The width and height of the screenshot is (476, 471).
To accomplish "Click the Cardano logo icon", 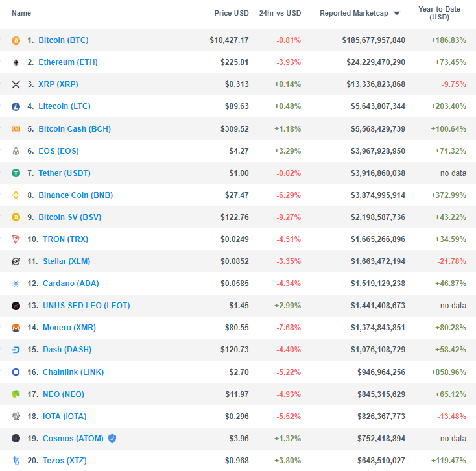I will (x=16, y=284).
